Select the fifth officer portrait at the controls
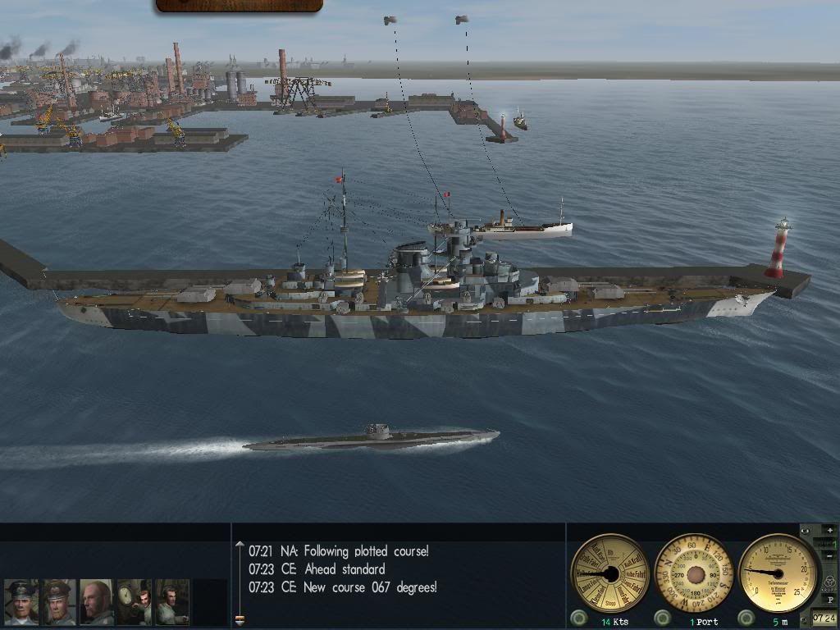This screenshot has height=630, width=840. [x=172, y=601]
